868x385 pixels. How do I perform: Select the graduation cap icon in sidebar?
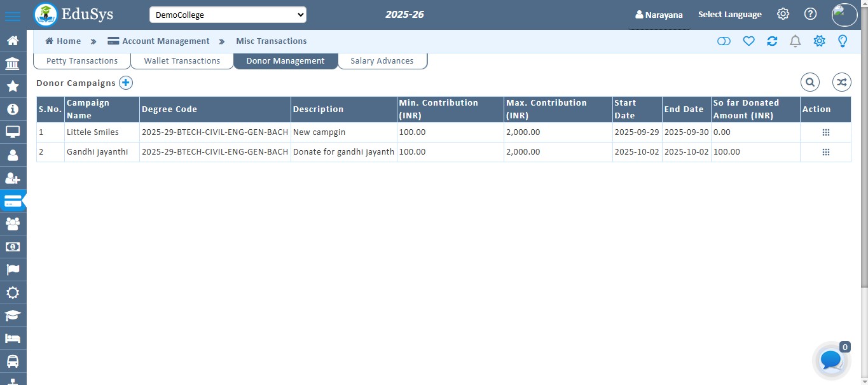pos(13,315)
